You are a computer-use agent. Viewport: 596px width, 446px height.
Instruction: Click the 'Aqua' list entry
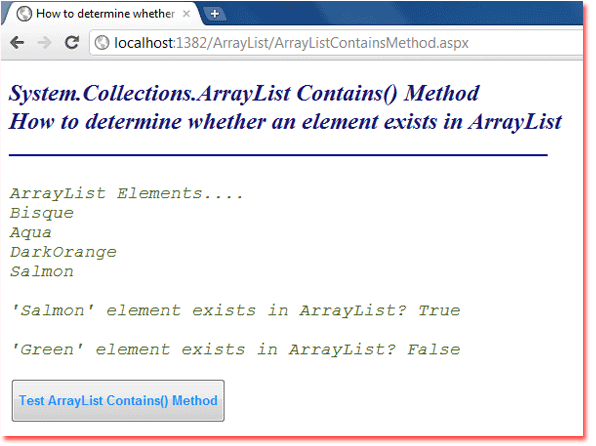click(30, 233)
